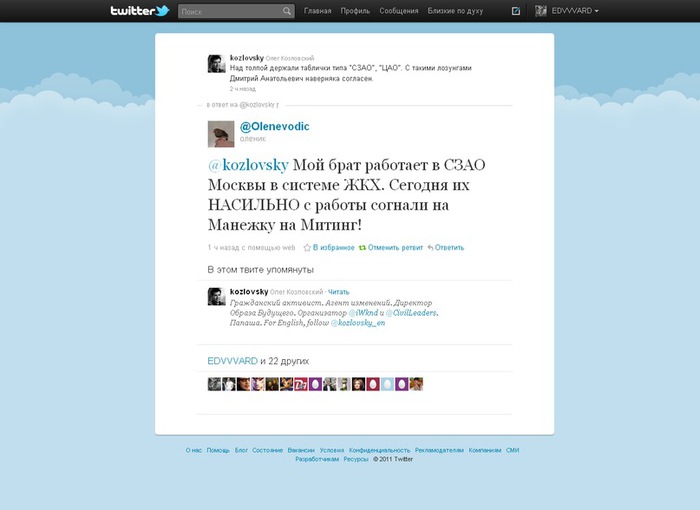This screenshot has width=700, height=510.
Task: Open the Olenevodic profile avatar
Action: pos(221,134)
